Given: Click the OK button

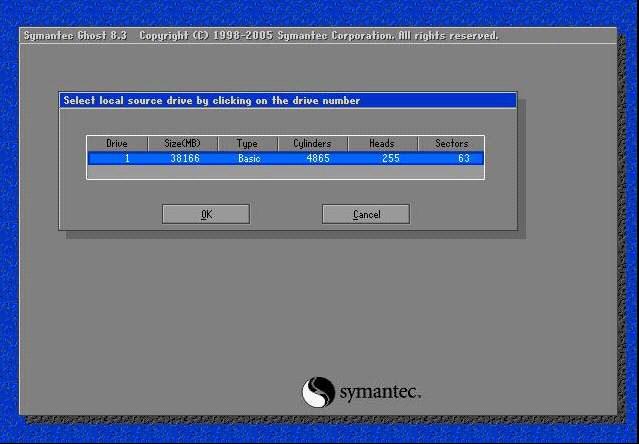Looking at the screenshot, I should tap(205, 214).
